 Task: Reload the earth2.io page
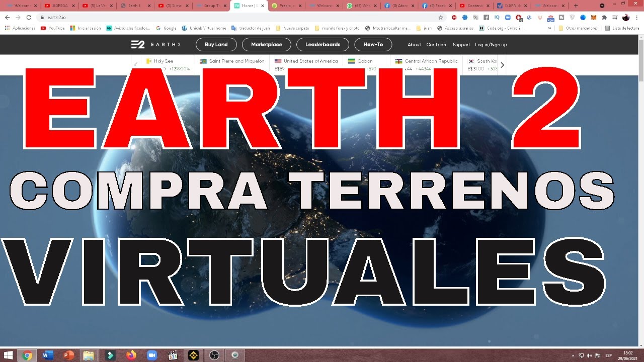(x=29, y=17)
